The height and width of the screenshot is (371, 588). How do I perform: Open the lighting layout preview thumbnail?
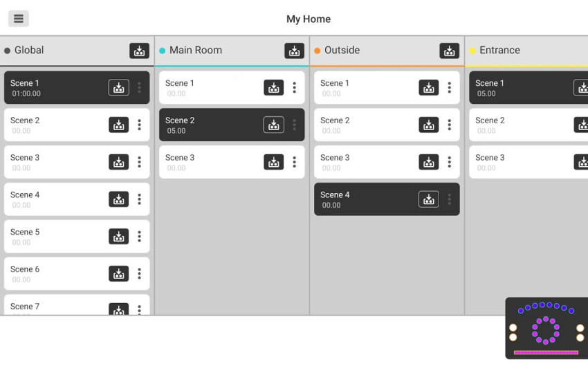point(546,328)
